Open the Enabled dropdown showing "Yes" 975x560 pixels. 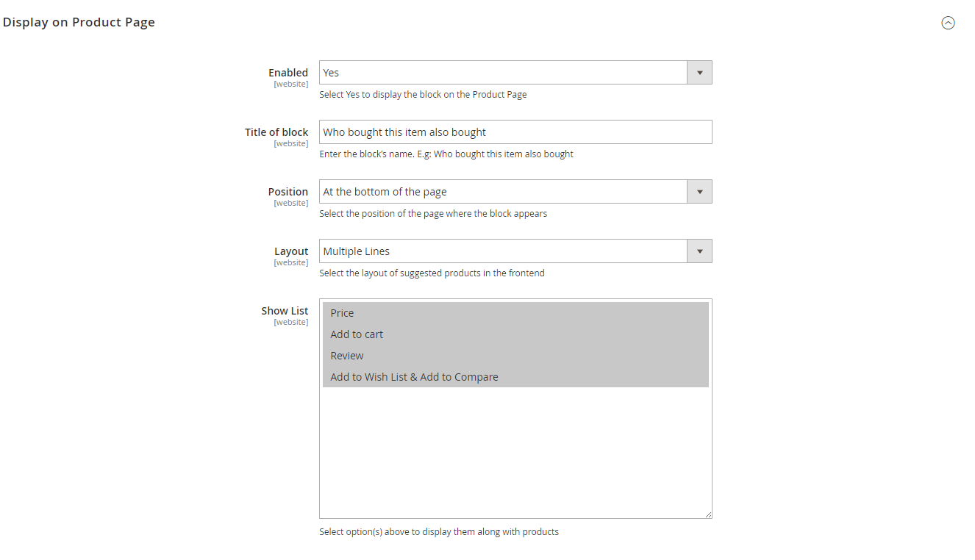[x=507, y=72]
